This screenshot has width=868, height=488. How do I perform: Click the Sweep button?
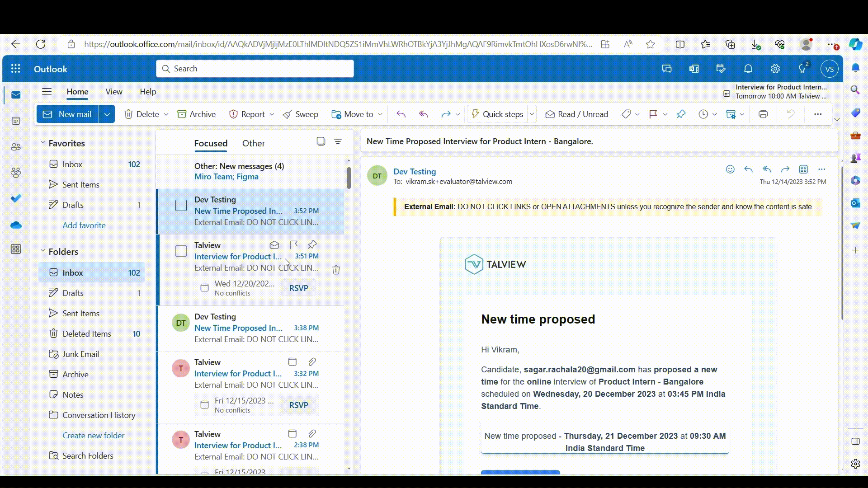click(x=301, y=114)
